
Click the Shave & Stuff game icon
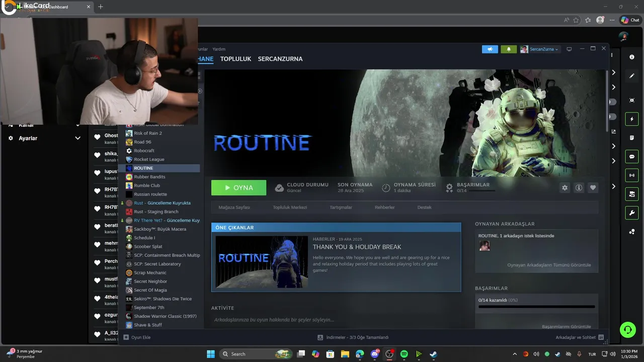(129, 325)
